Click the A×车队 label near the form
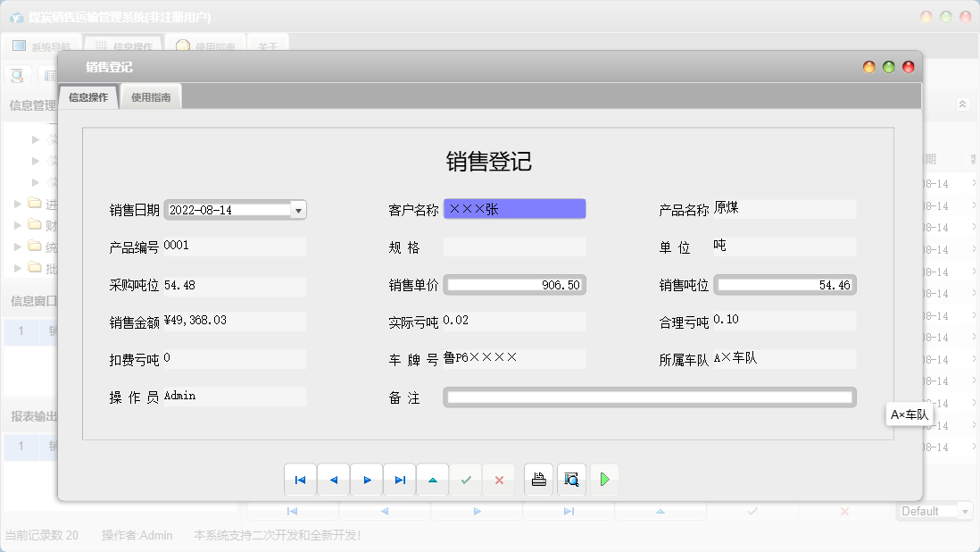The image size is (980, 552). click(908, 414)
